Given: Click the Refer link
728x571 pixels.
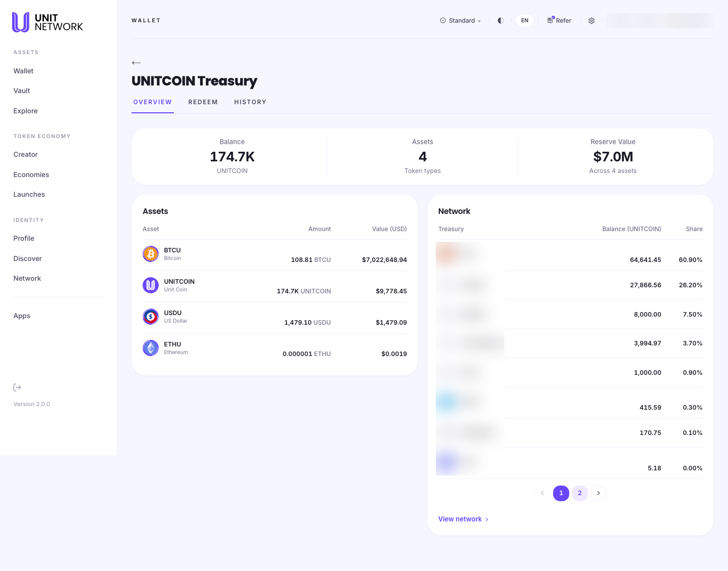Looking at the screenshot, I should tap(559, 21).
